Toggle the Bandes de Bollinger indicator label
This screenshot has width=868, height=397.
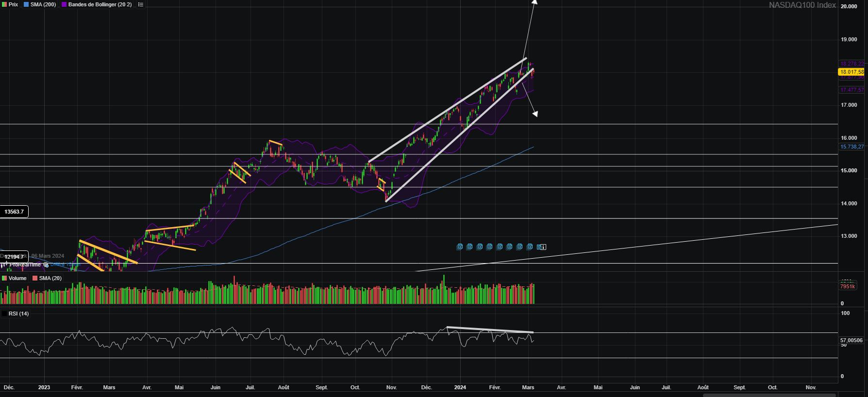(100, 4)
